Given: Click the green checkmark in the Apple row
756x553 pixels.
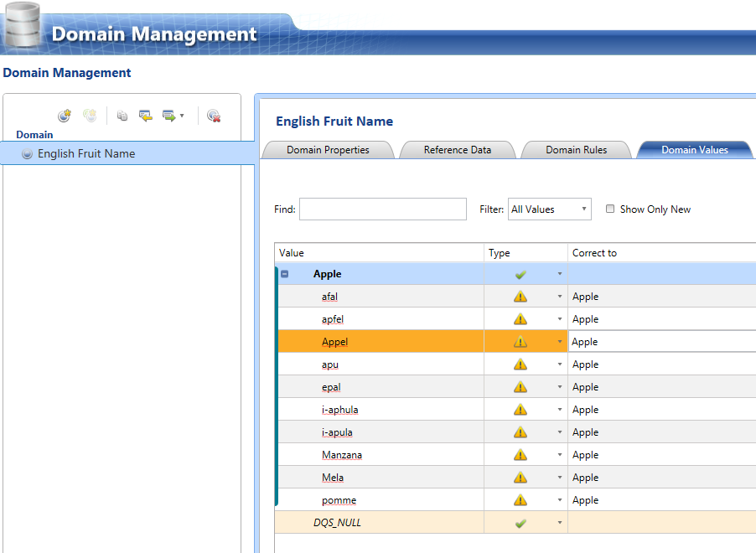Looking at the screenshot, I should [520, 275].
